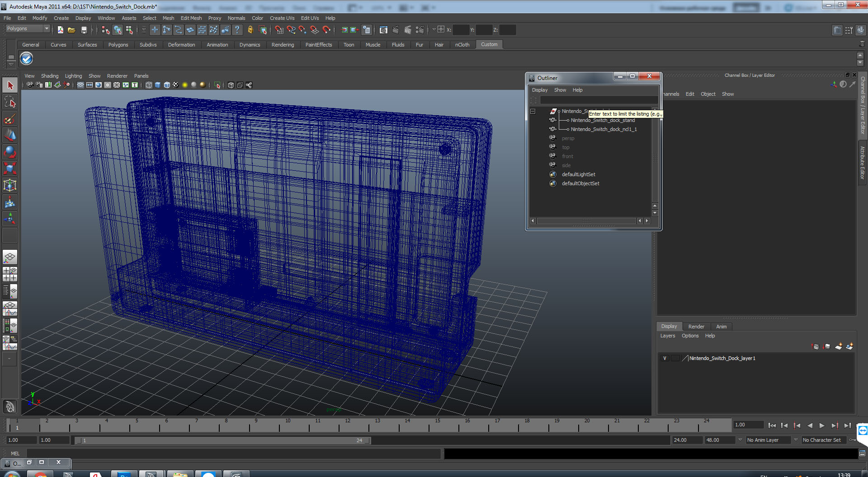The width and height of the screenshot is (868, 477).
Task: Toggle wireframe display in viewport
Action: coord(149,85)
